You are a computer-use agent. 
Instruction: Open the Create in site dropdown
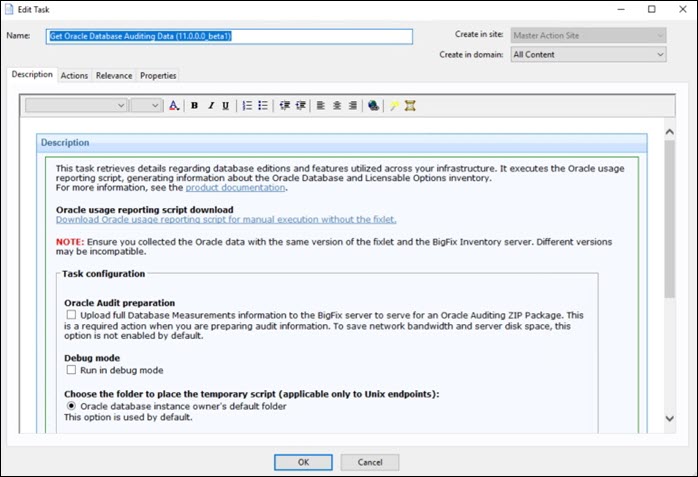coord(588,35)
